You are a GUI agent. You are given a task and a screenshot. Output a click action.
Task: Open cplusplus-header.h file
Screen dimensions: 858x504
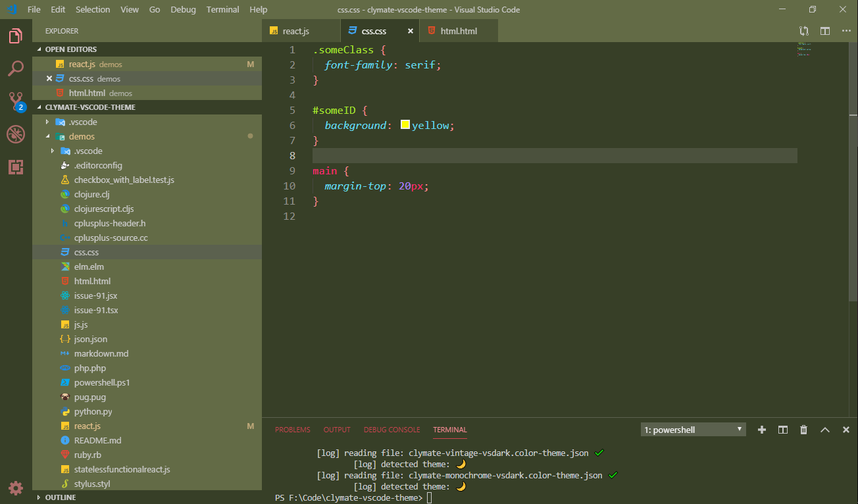tap(147, 223)
